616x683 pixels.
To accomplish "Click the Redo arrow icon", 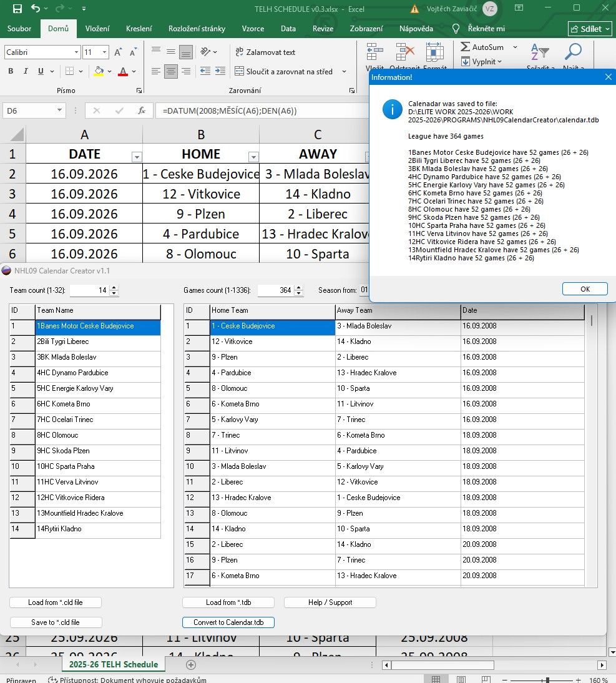I will point(60,8).
